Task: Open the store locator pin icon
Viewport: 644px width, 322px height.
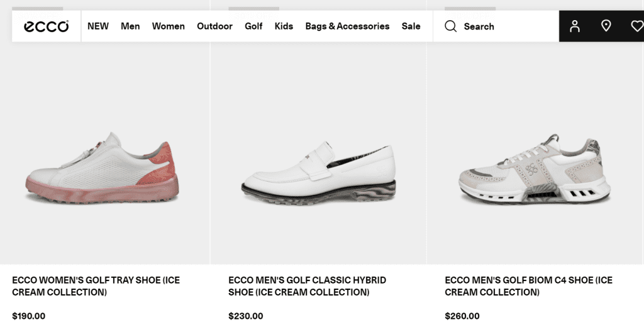Action: click(x=606, y=26)
